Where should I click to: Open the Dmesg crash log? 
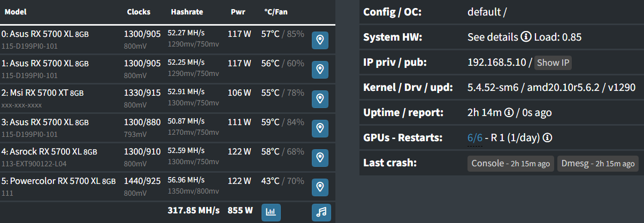coord(597,164)
